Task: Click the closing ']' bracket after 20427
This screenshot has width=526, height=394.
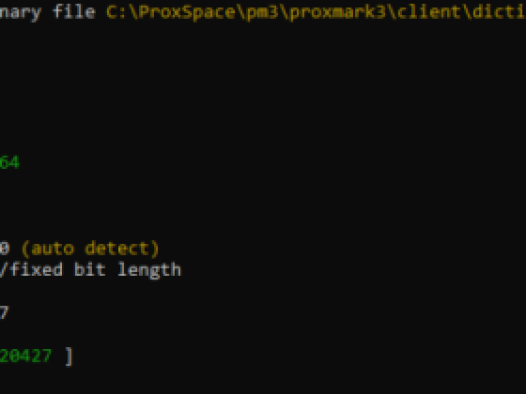Action: [x=69, y=356]
